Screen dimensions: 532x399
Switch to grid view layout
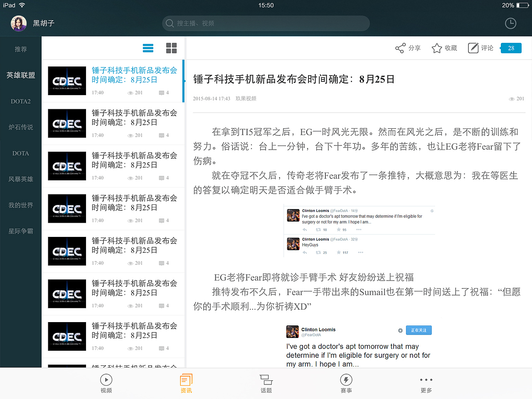tap(171, 48)
